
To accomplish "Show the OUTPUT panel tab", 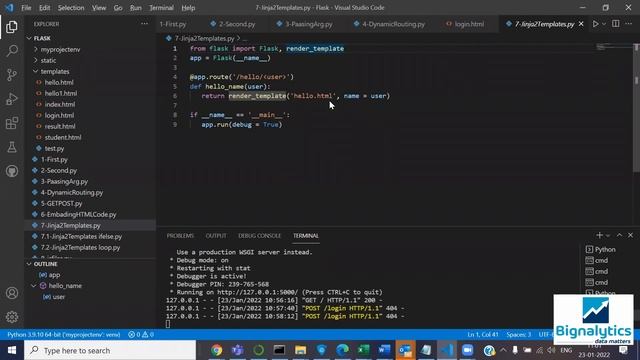I will (x=216, y=236).
